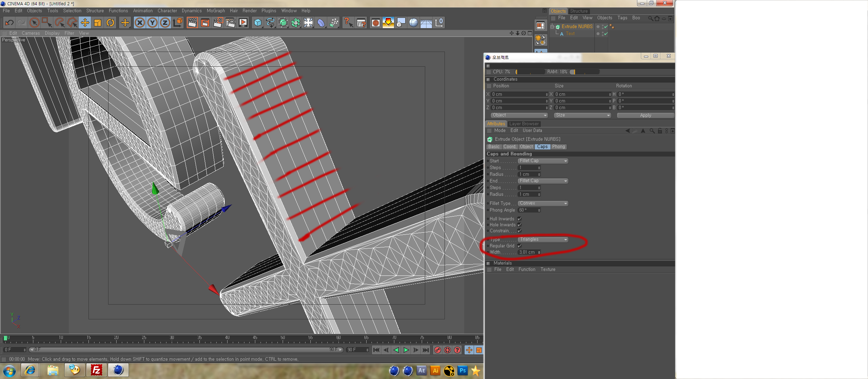Toggle the X-axis lock

[140, 23]
